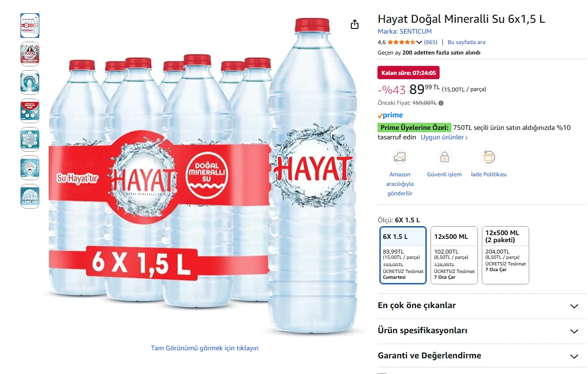Viewport: 588px width, 374px height.
Task: Open the Uygun ürünler link
Action: [444, 137]
